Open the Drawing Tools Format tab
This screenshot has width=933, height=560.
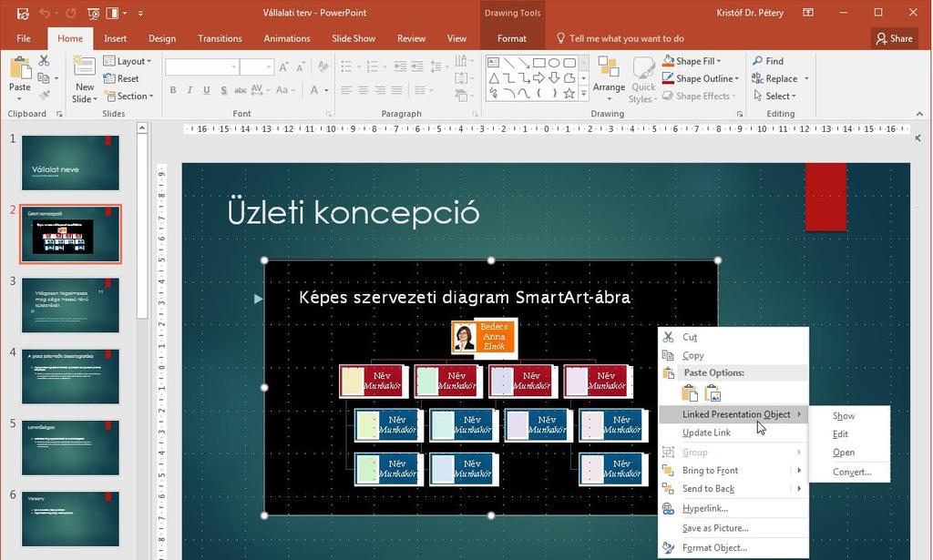[512, 38]
